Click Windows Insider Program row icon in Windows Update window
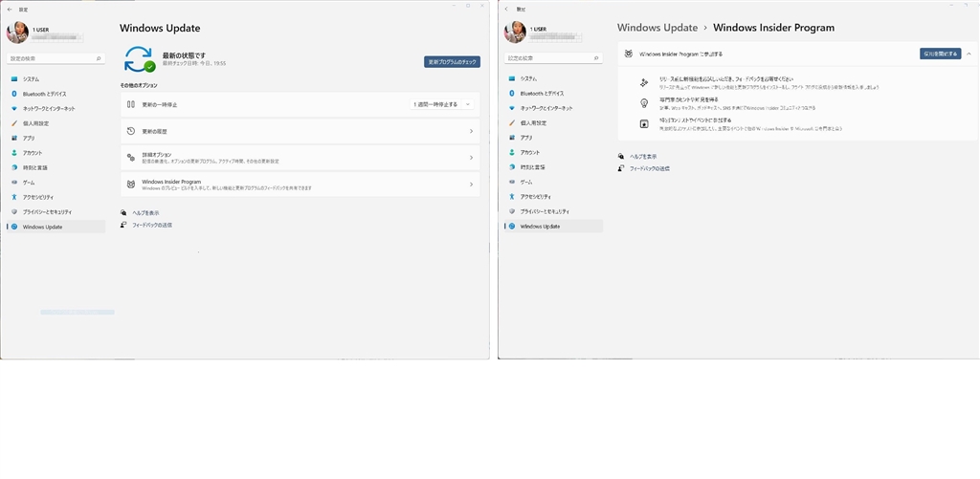 130,185
